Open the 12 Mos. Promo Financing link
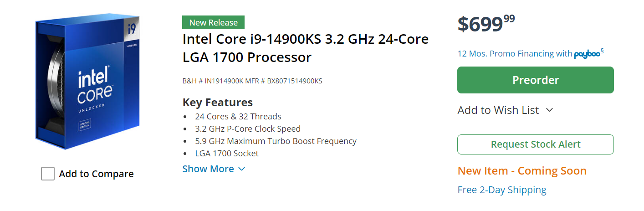 [x=514, y=54]
